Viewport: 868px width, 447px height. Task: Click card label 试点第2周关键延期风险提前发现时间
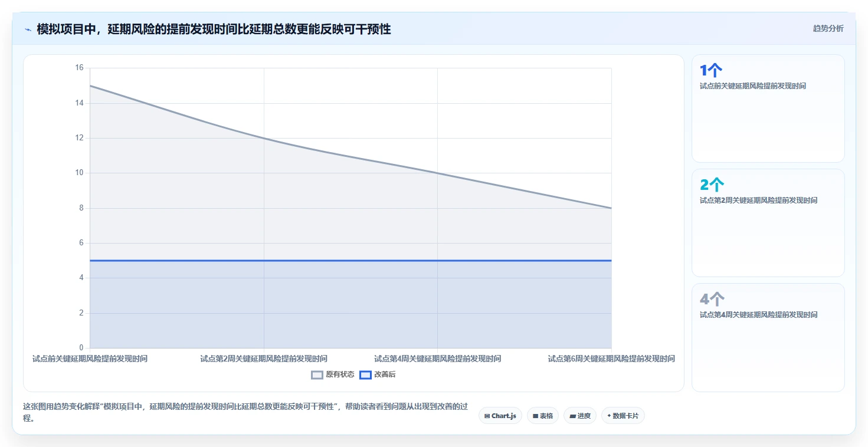click(x=759, y=201)
